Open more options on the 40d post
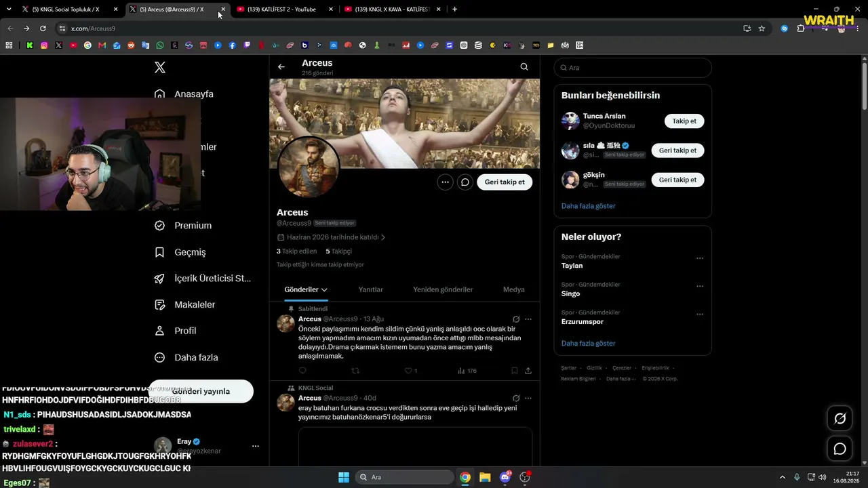 coord(528,398)
